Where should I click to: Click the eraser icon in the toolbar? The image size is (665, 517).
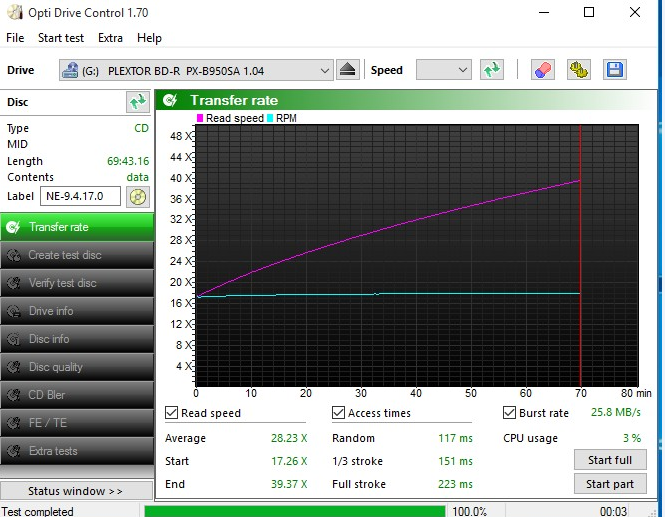coord(542,70)
